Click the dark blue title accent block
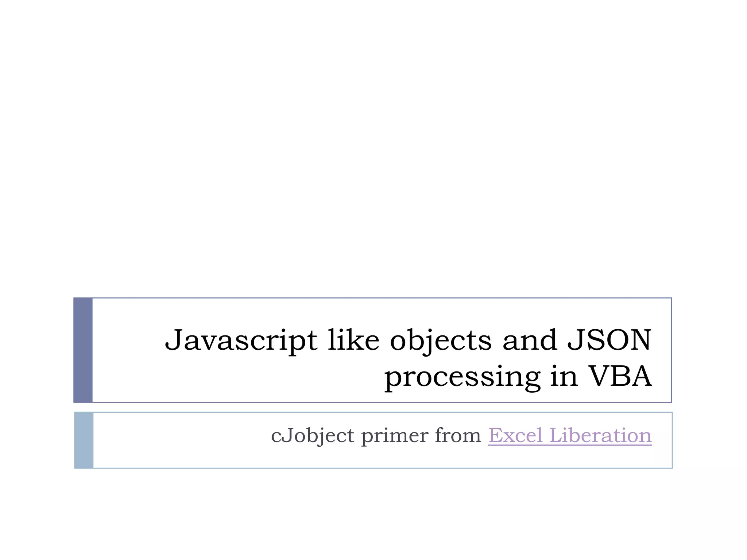This screenshot has width=747, height=560. tap(83, 350)
